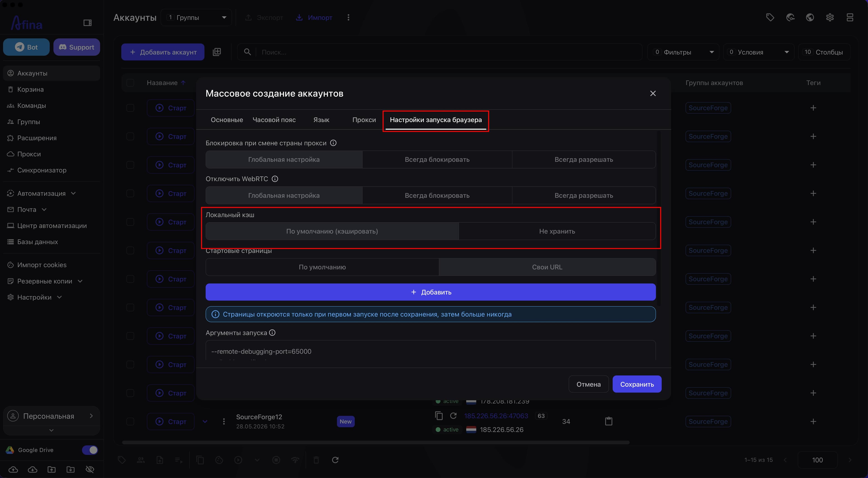Click the info icon beside Аргументы запуска
The image size is (868, 478).
(x=272, y=333)
